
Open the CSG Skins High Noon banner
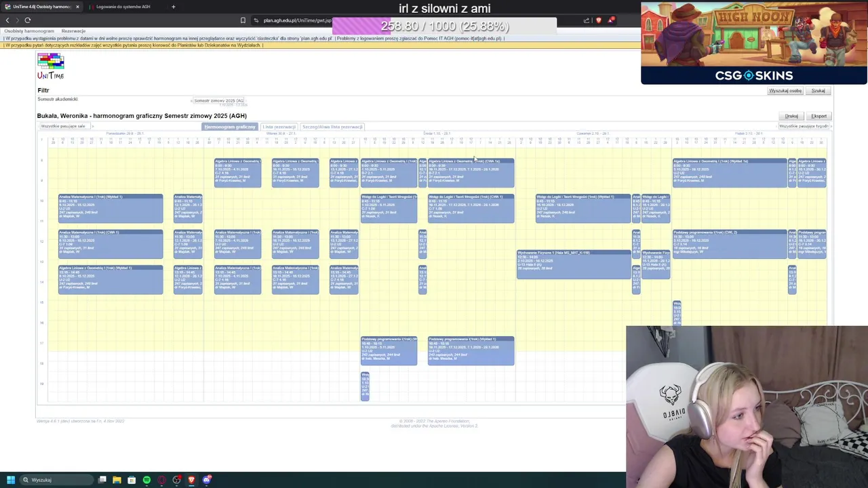point(754,43)
